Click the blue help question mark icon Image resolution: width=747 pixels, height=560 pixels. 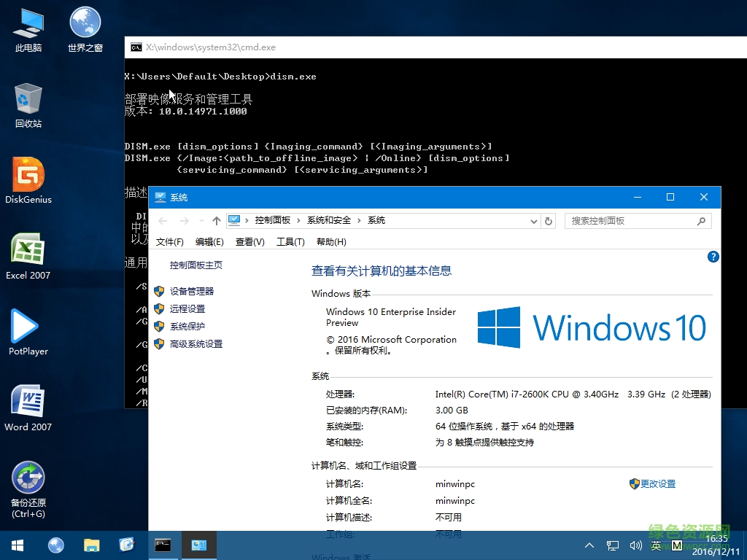[x=713, y=257]
